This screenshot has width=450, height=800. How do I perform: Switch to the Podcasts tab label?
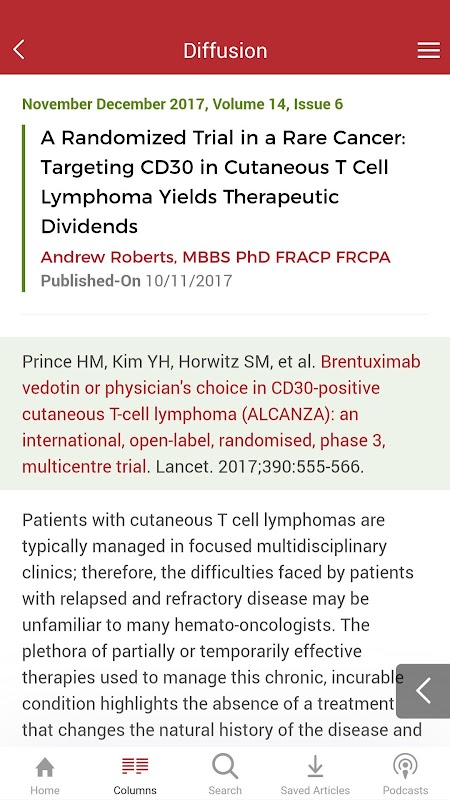(406, 790)
